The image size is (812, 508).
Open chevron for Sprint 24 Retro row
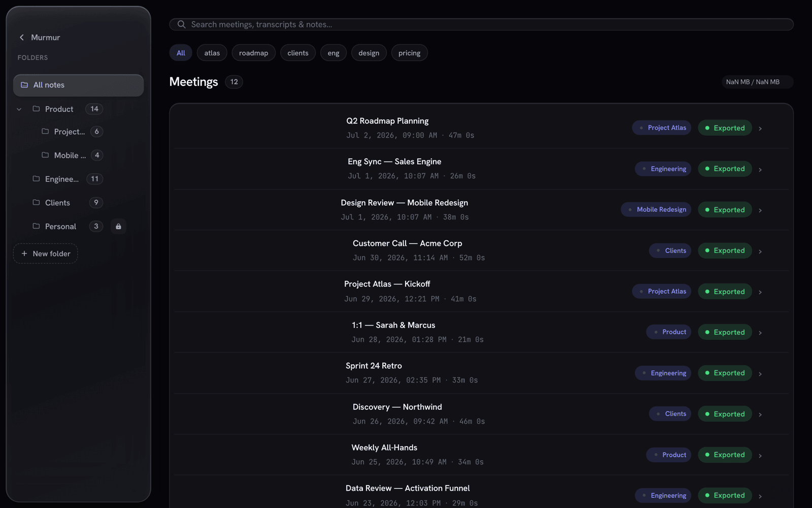[760, 374]
